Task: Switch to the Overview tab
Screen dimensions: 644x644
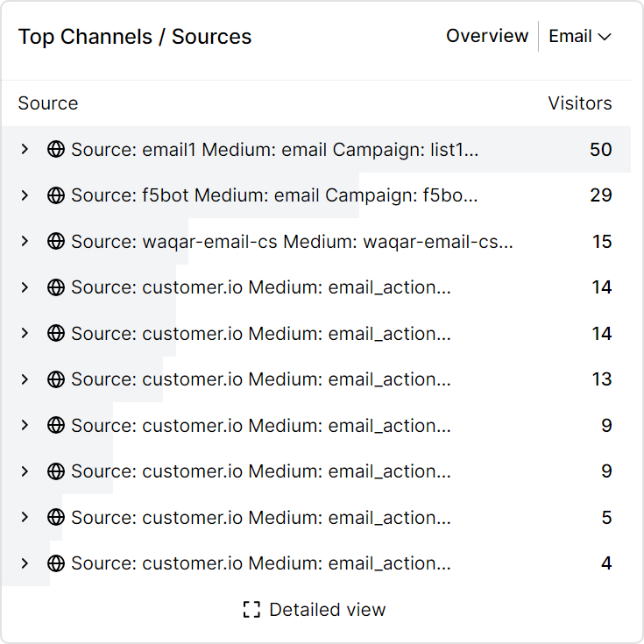Action: [x=487, y=36]
